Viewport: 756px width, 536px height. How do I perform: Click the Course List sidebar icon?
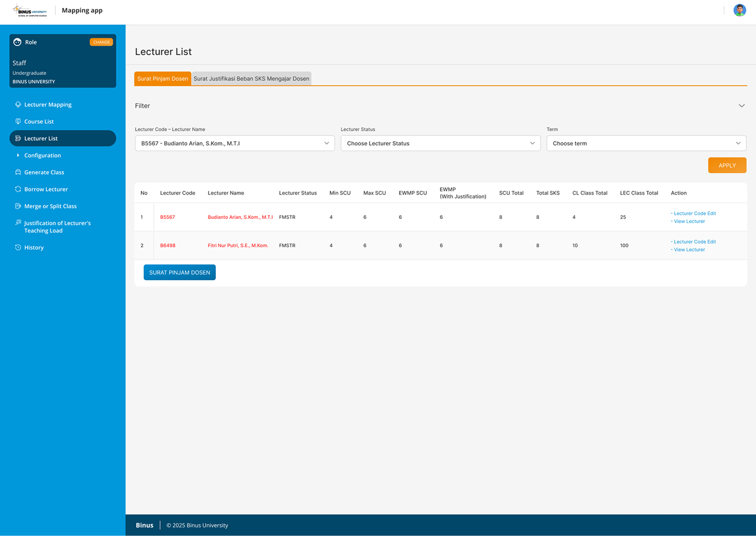tap(18, 121)
